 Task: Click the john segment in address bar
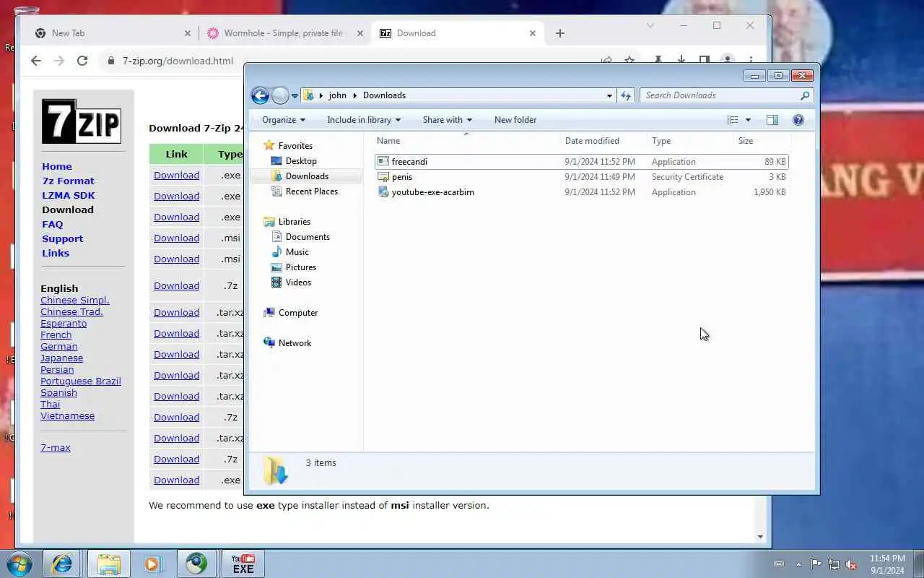point(337,95)
